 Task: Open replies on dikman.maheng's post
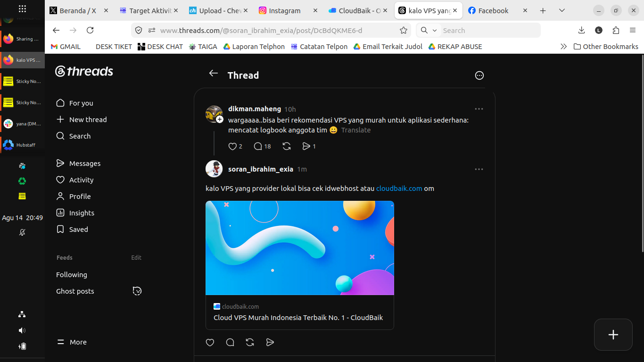coord(258,147)
